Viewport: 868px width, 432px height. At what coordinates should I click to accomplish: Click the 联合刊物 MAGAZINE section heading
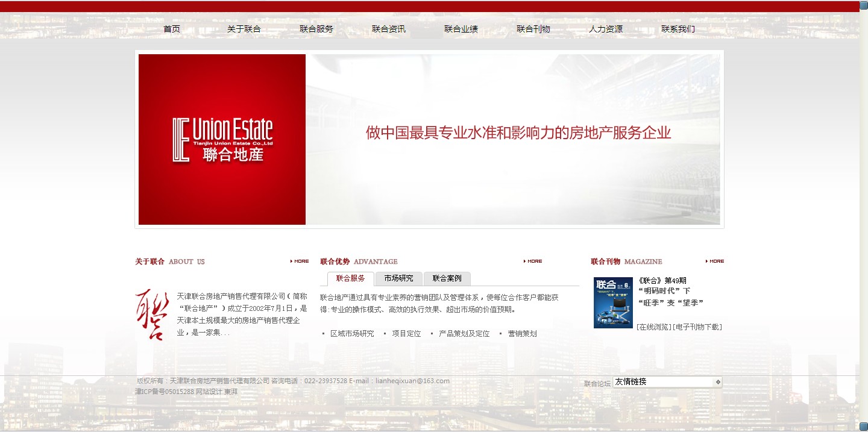(x=626, y=261)
